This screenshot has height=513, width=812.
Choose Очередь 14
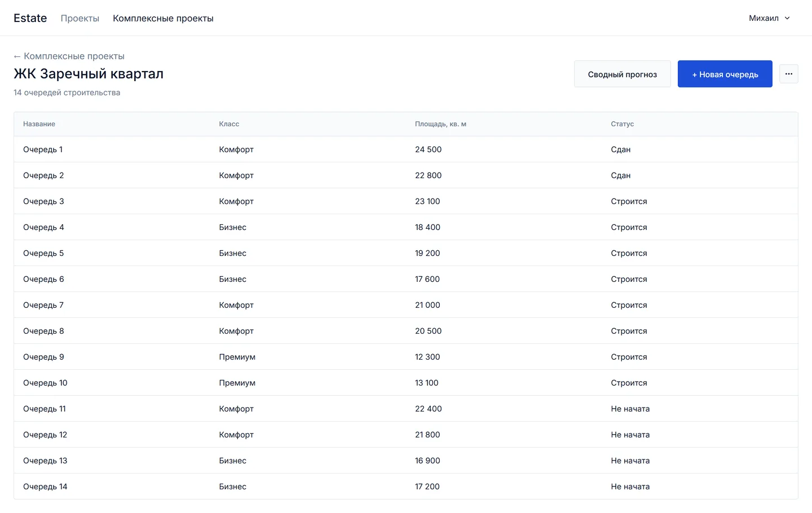pos(406,487)
